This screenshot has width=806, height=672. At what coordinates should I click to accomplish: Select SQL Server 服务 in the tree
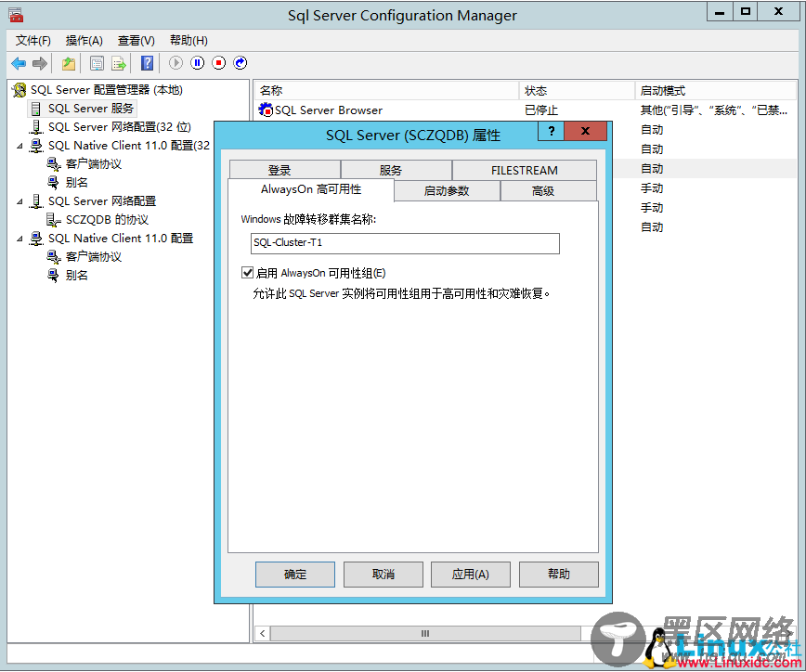[x=90, y=109]
